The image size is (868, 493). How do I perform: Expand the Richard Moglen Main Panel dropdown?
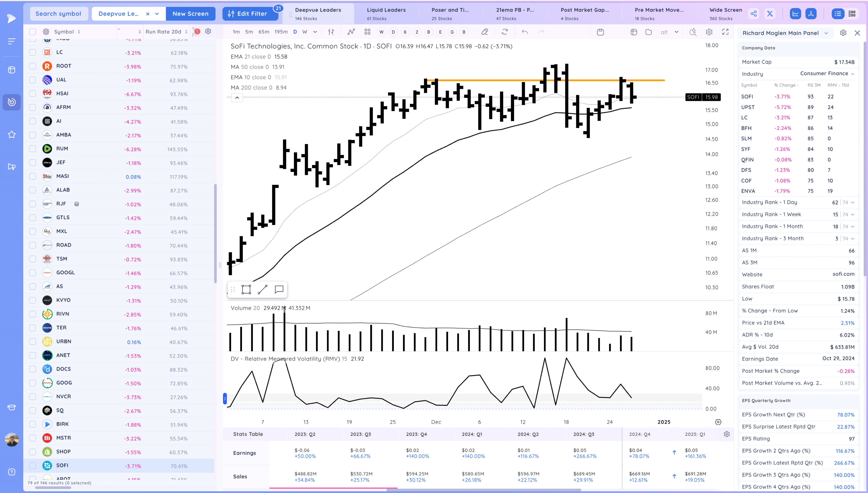click(x=826, y=33)
